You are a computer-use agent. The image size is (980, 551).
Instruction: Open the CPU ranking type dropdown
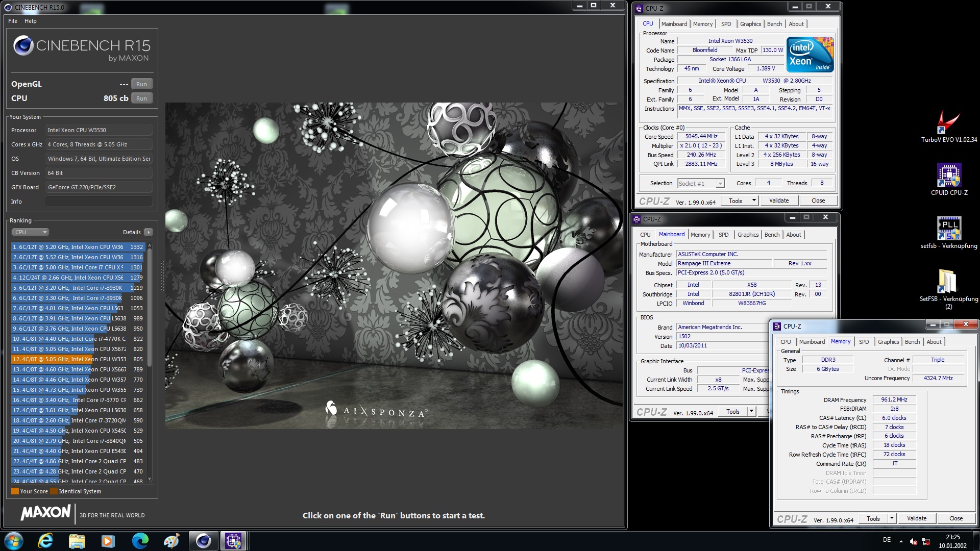coord(30,232)
